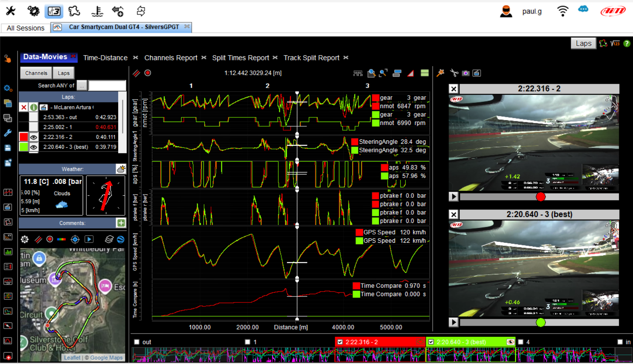This screenshot has width=633, height=364.
Task: Click the green info icon on McLaren row
Action: click(x=34, y=107)
